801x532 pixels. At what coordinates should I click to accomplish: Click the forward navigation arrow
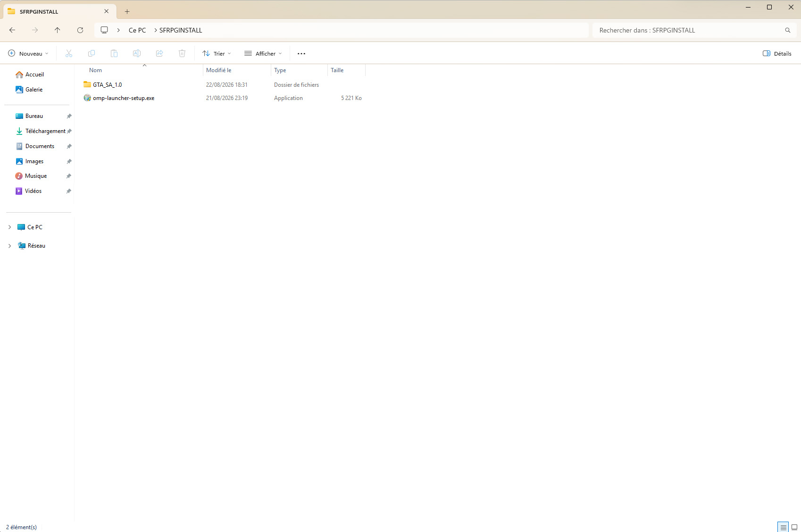tap(35, 30)
